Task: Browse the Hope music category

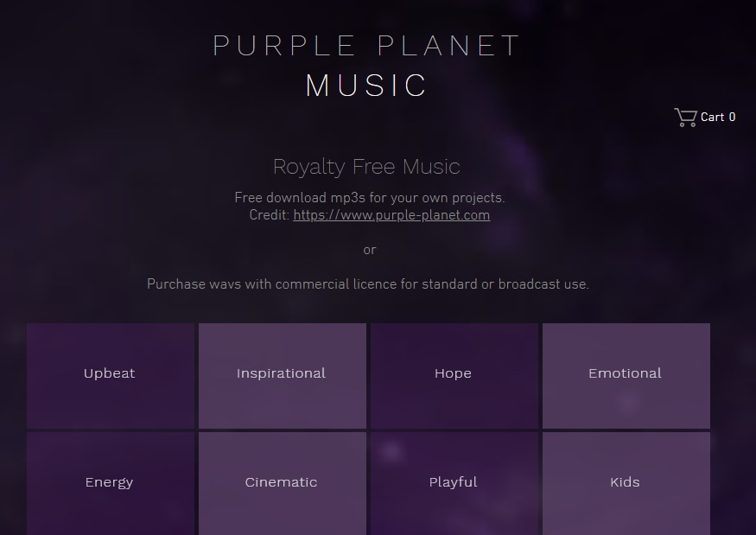Action: click(454, 374)
